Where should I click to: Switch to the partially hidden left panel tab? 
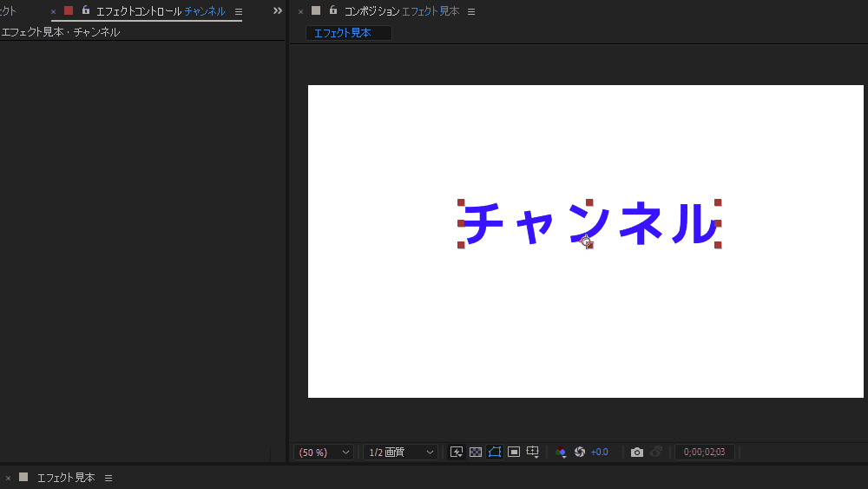pyautogui.click(x=9, y=11)
